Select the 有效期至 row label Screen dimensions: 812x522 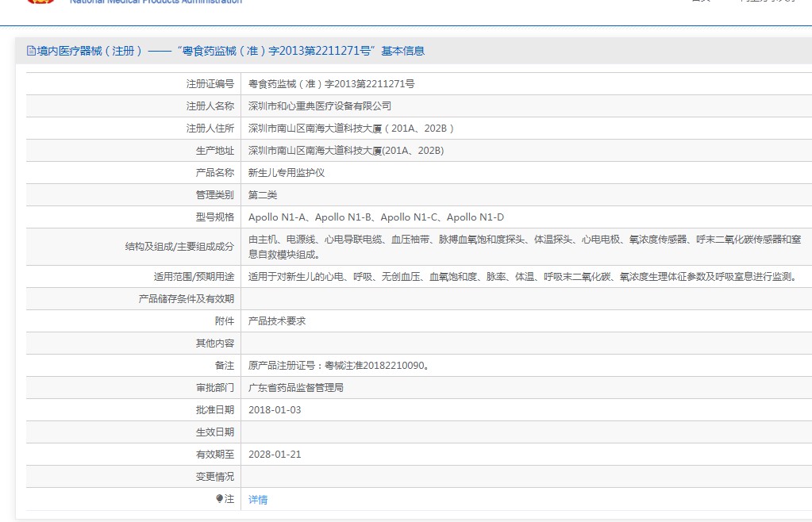pos(215,455)
